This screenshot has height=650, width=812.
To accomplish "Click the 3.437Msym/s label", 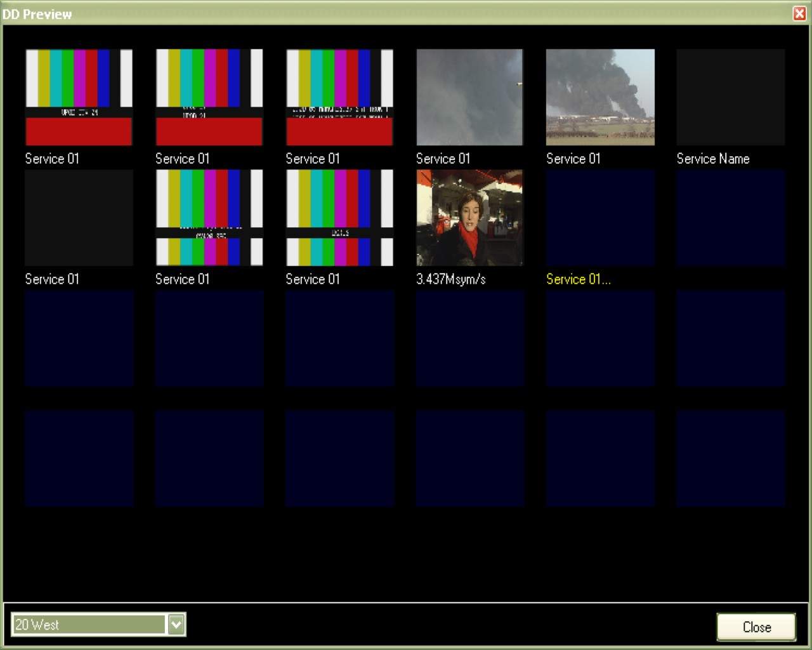I will click(450, 279).
